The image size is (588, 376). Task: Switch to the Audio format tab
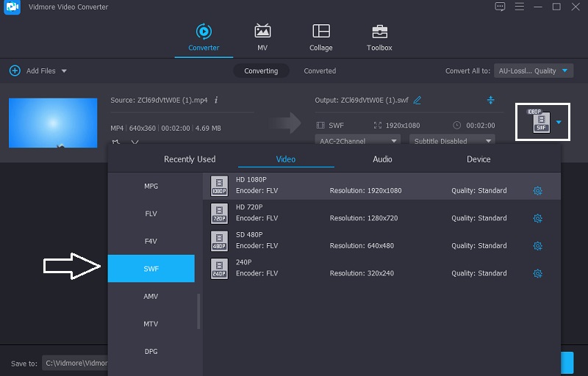click(x=382, y=159)
